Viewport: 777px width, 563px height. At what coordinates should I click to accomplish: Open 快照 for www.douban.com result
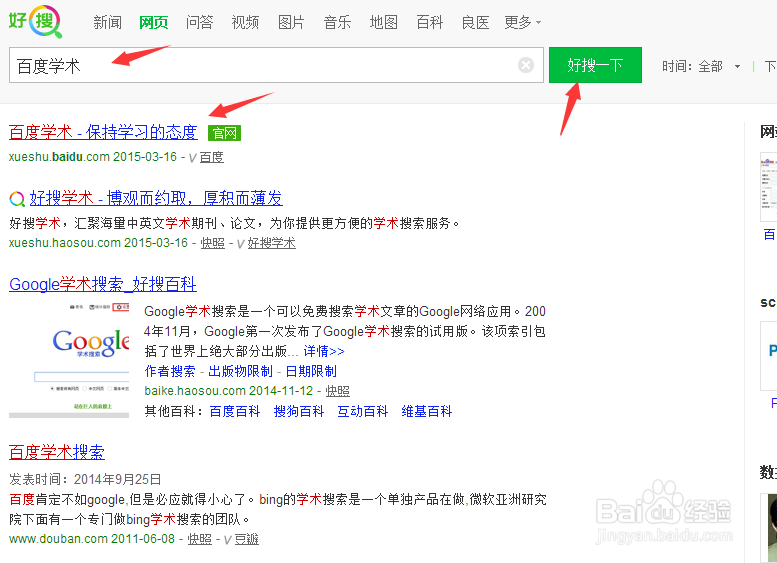coord(200,539)
